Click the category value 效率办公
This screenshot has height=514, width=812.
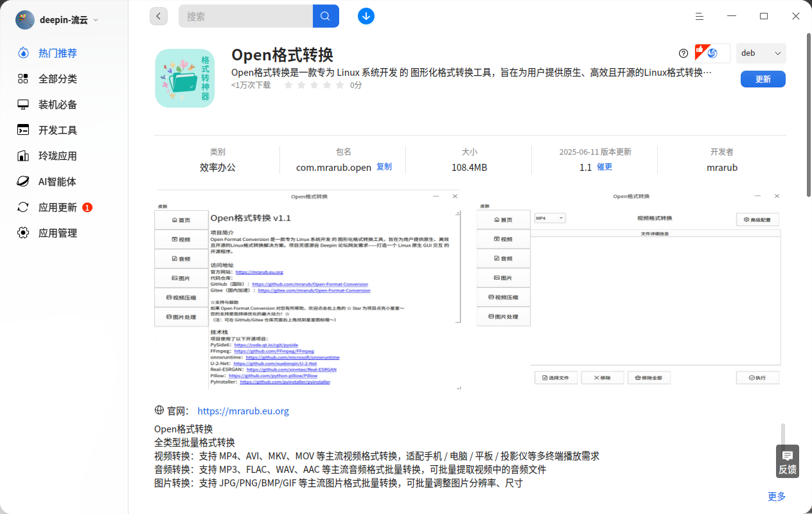218,168
